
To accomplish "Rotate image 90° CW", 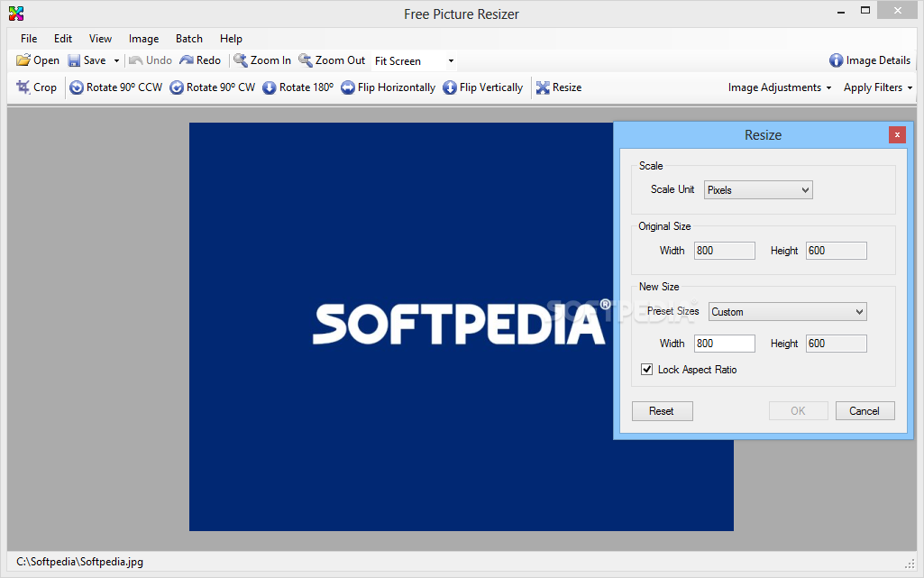I will [x=213, y=87].
